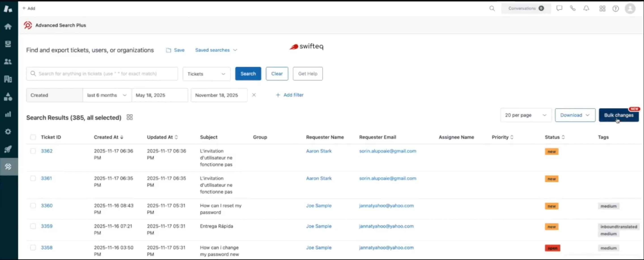Click the blue Search button
This screenshot has height=260, width=644.
coord(248,74)
